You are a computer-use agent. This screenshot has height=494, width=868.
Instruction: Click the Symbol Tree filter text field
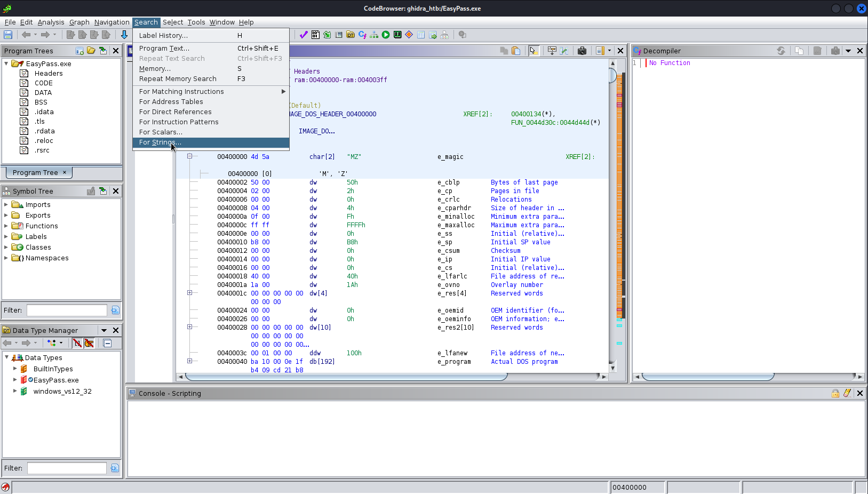click(67, 310)
